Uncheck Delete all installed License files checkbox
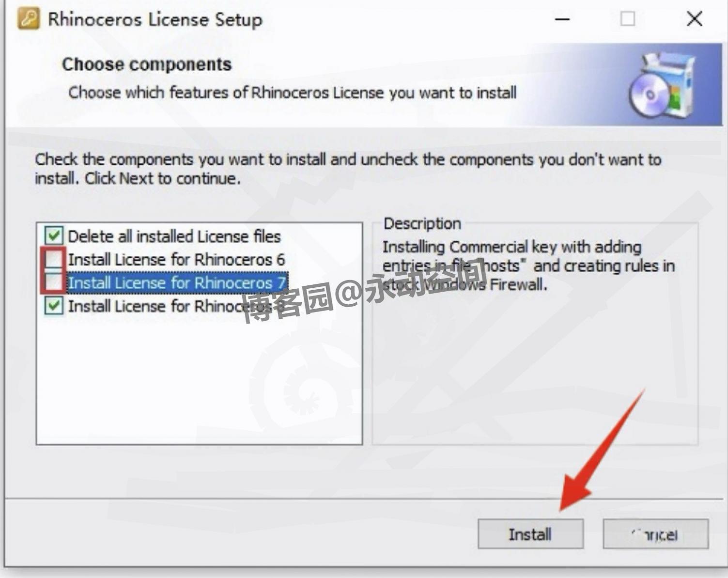 (x=54, y=236)
